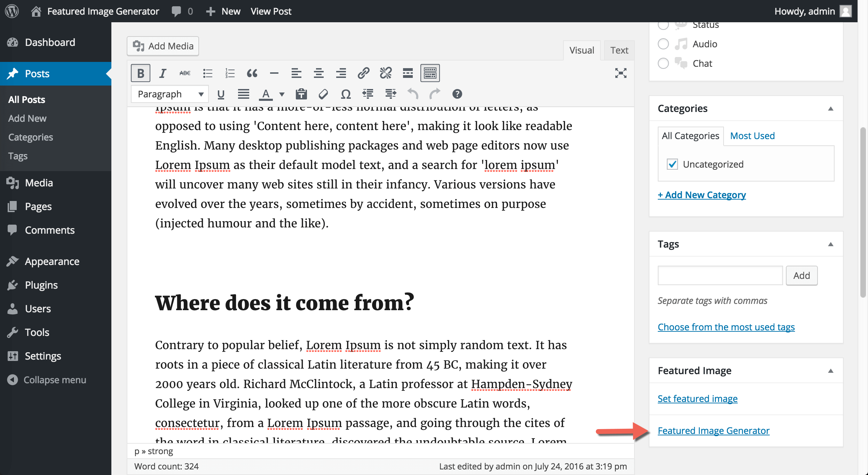
Task: Click the blockquote icon
Action: click(252, 73)
